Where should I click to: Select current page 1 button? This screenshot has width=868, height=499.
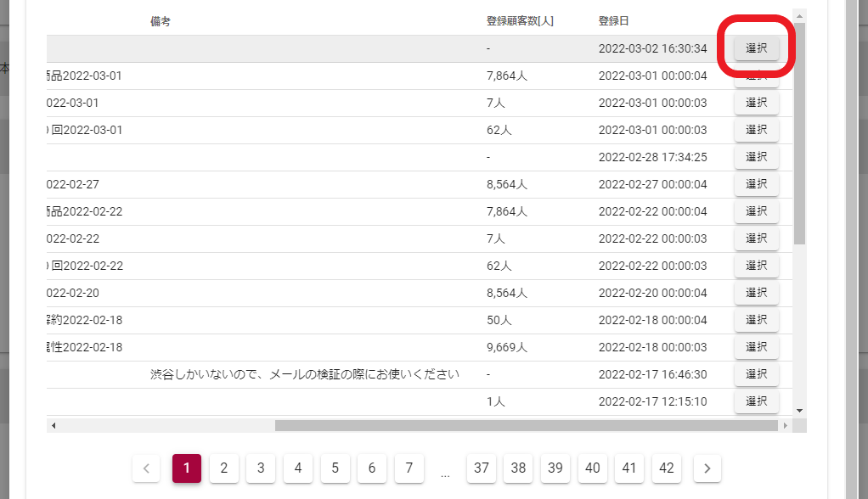[x=187, y=468]
